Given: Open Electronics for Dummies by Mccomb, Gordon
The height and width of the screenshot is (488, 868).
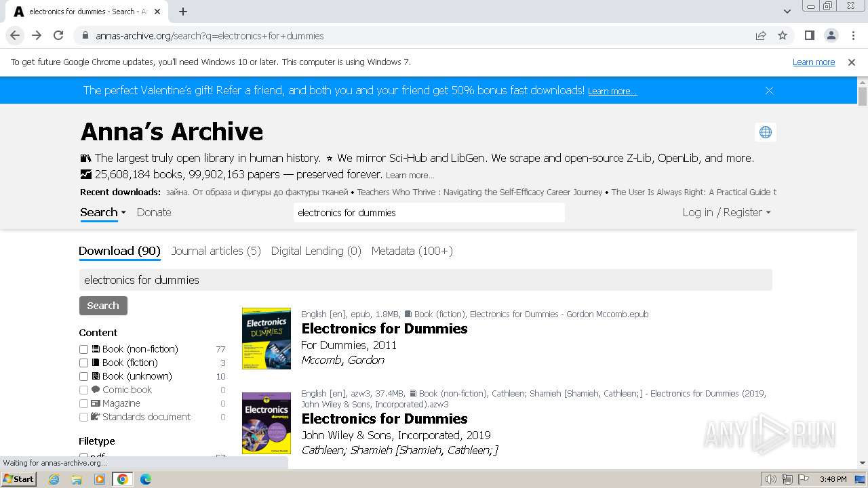Looking at the screenshot, I should point(384,329).
